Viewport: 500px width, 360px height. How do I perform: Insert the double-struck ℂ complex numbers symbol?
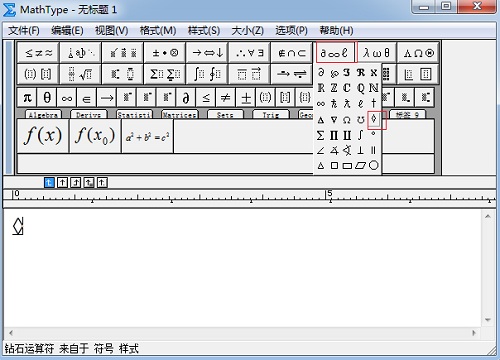point(347,88)
